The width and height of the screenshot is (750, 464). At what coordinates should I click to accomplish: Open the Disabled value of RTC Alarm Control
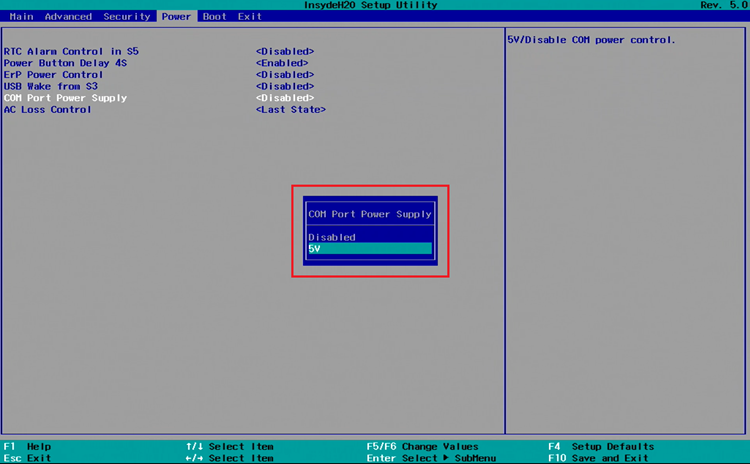[x=284, y=51]
